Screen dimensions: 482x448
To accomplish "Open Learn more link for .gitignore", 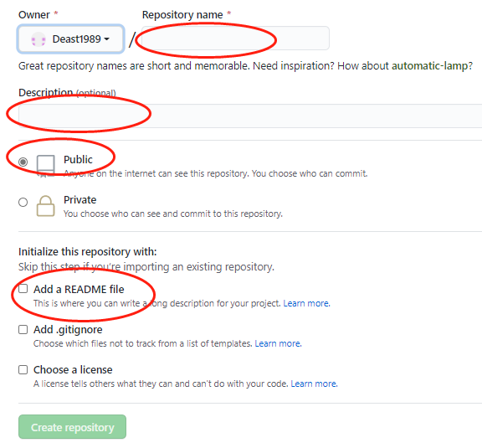I will 278,343.
